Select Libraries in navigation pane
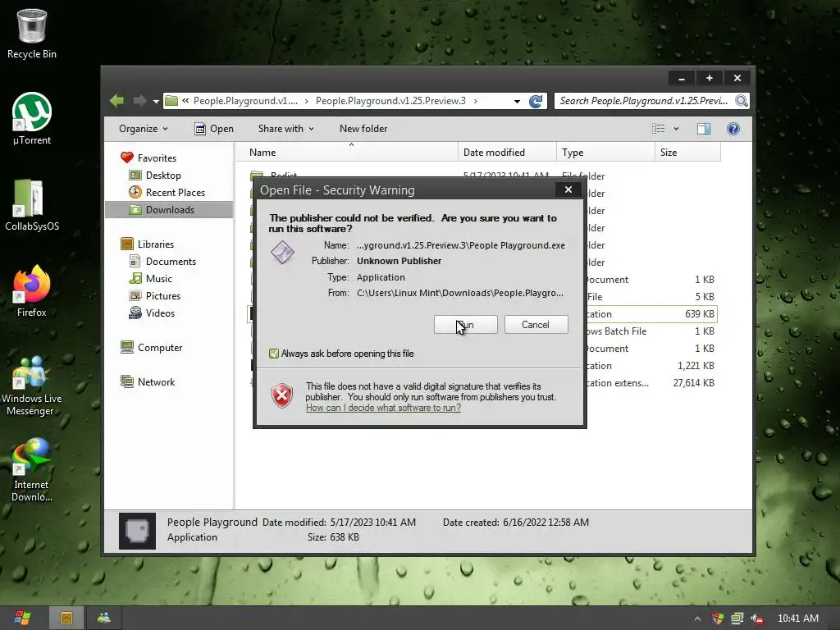This screenshot has height=630, width=840. [155, 244]
